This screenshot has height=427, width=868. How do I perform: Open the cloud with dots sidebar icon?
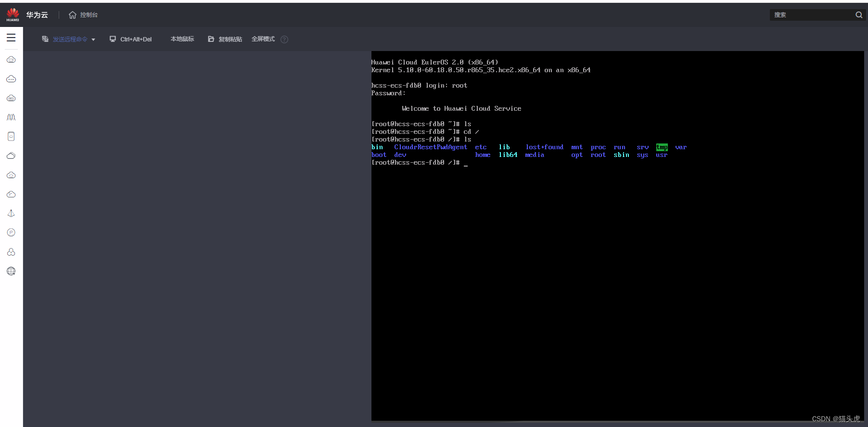point(11,79)
